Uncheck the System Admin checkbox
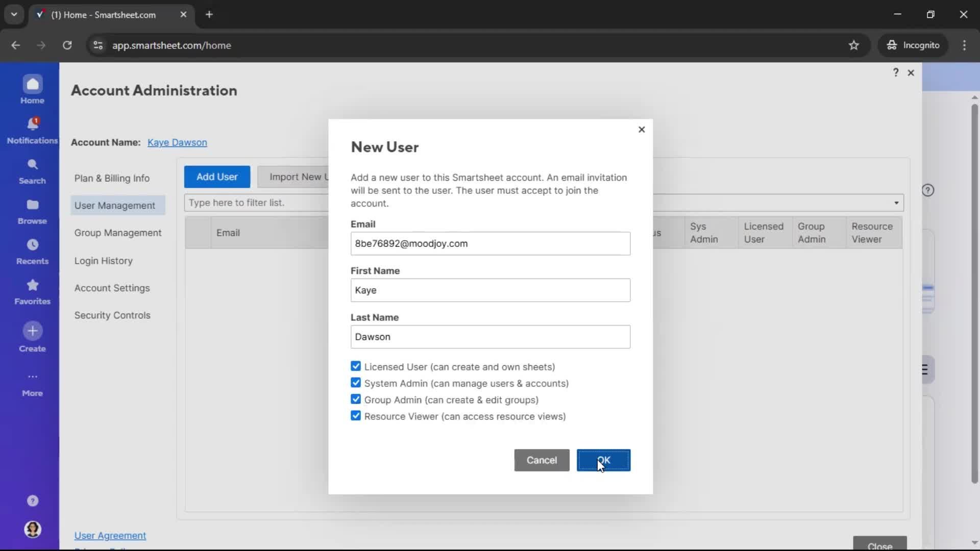This screenshot has width=980, height=551. coord(356,383)
